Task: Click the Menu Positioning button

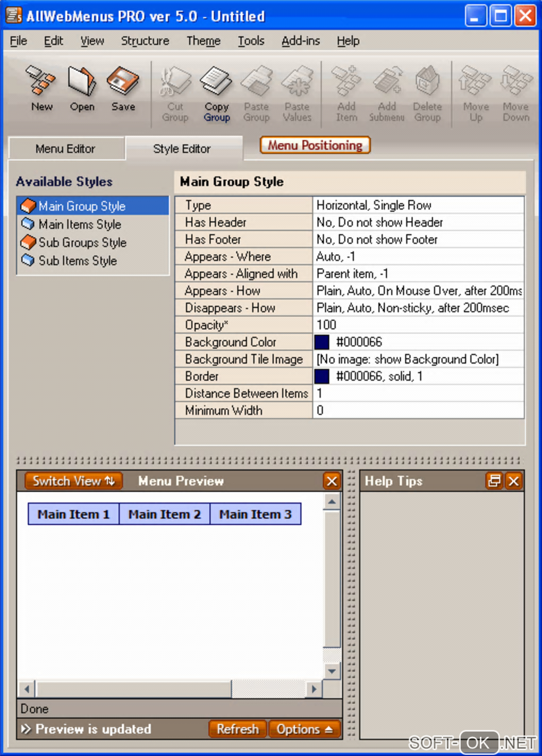Action: point(315,145)
